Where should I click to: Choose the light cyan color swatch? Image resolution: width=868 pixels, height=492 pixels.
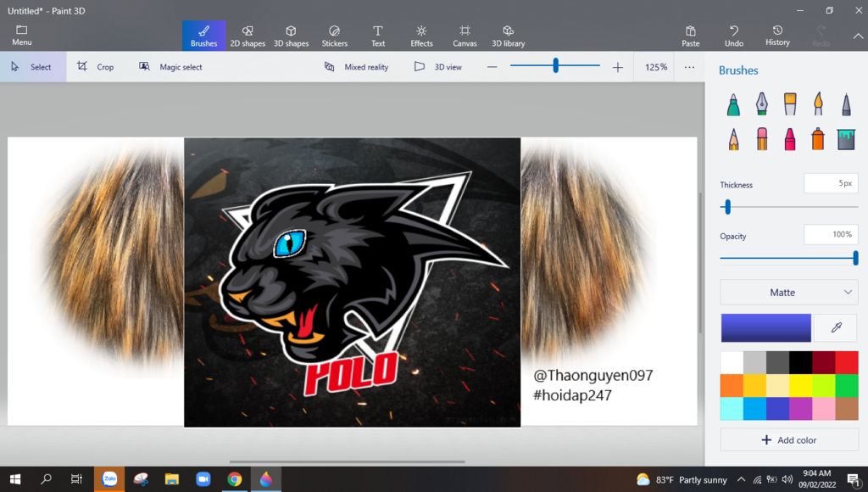tap(732, 408)
